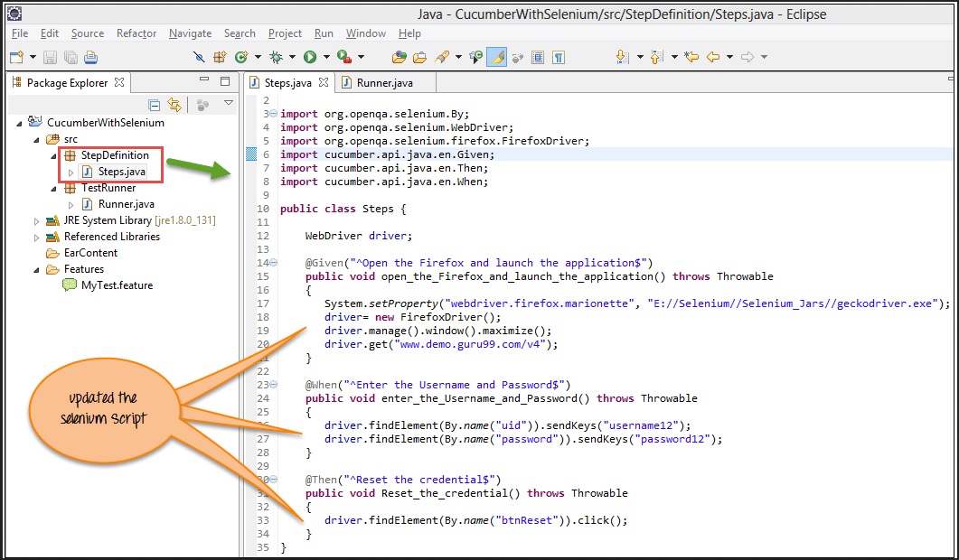The image size is (959, 560).
Task: Open the Refactor menu
Action: pyautogui.click(x=136, y=33)
